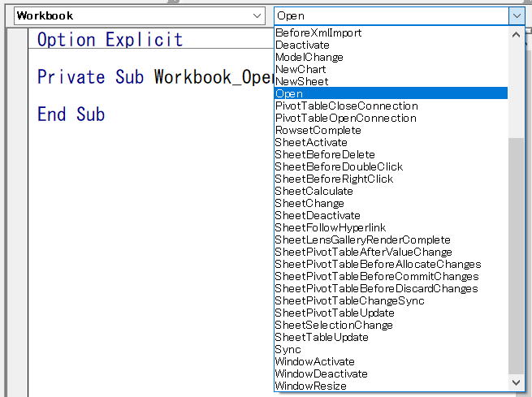Place cursor on End Sub line

pyautogui.click(x=71, y=114)
